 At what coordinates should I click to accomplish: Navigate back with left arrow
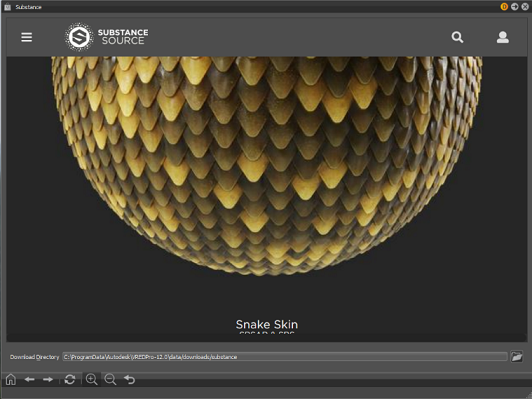point(30,379)
